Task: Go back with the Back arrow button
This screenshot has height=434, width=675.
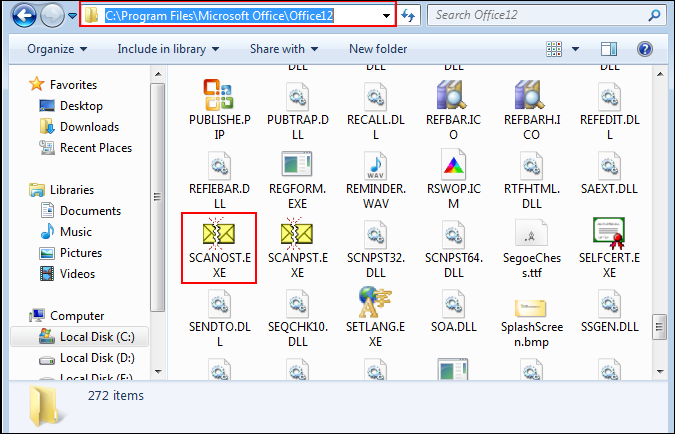Action: click(x=24, y=16)
